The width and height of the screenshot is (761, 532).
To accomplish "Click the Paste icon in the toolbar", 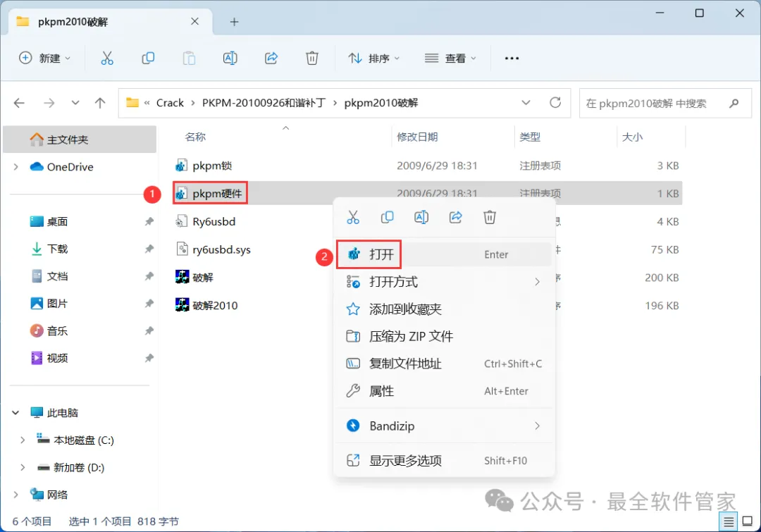I will [189, 58].
